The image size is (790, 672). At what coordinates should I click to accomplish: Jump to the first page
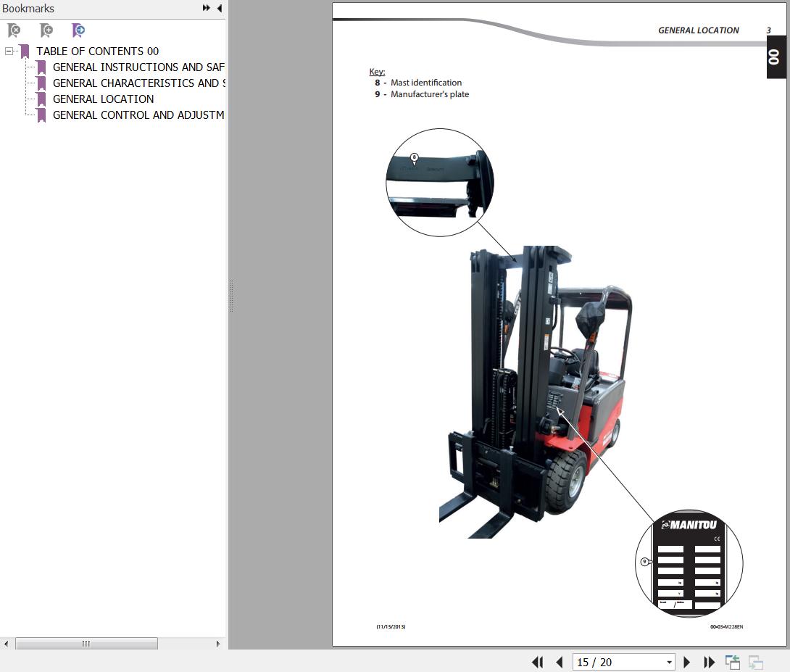click(x=537, y=662)
